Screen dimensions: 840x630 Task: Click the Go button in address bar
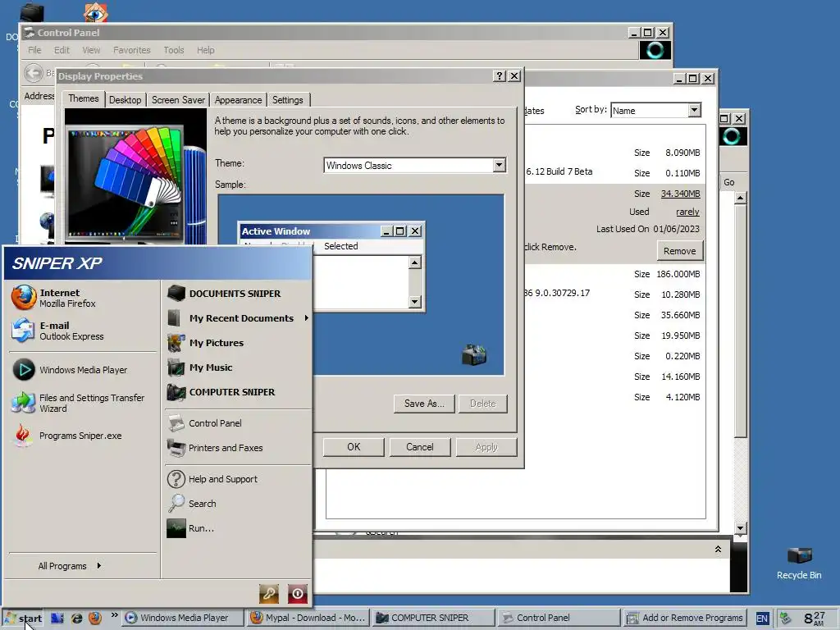point(729,182)
